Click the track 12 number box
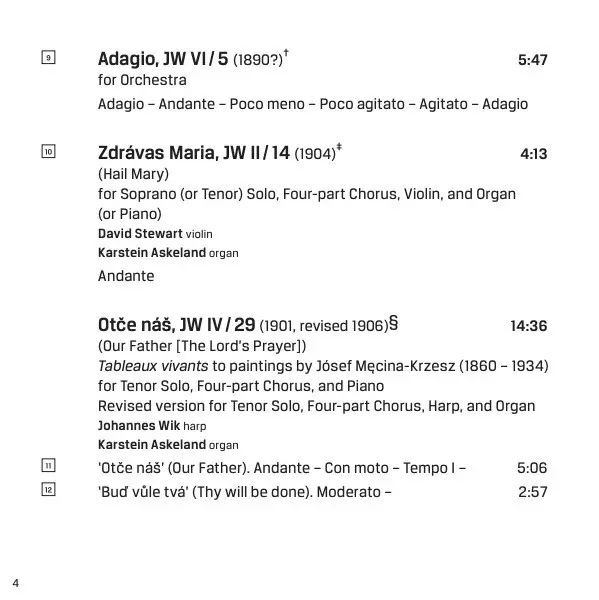599x600 pixels. pyautogui.click(x=48, y=489)
